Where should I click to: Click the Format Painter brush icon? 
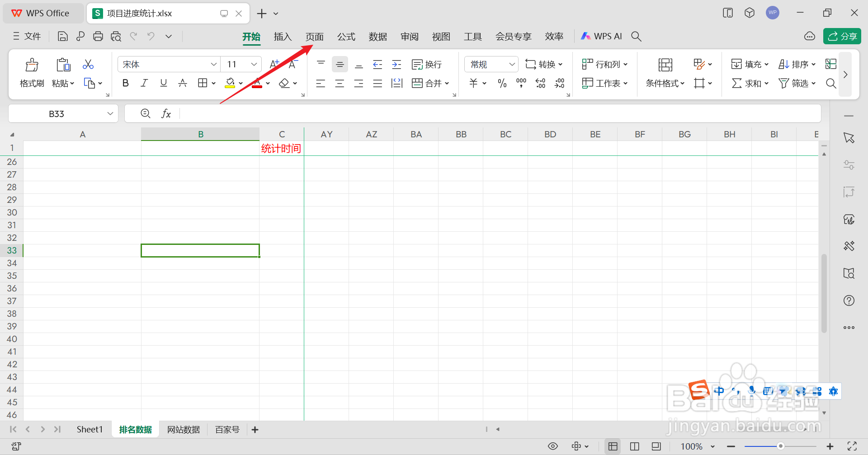(x=32, y=65)
